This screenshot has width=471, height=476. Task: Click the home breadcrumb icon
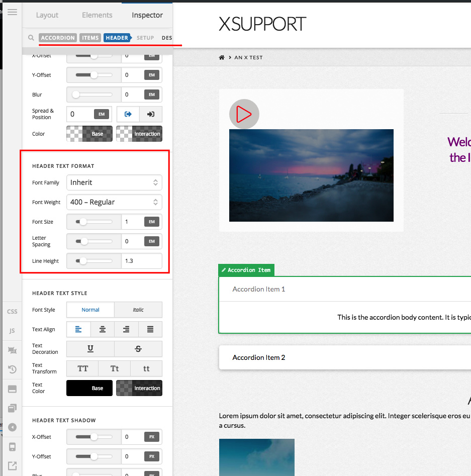coord(222,57)
